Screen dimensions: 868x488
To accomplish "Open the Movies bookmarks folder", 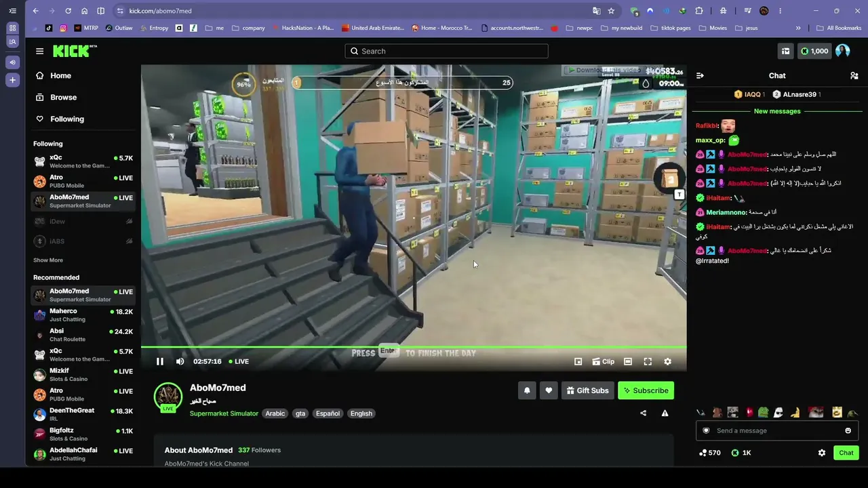I will (x=713, y=28).
